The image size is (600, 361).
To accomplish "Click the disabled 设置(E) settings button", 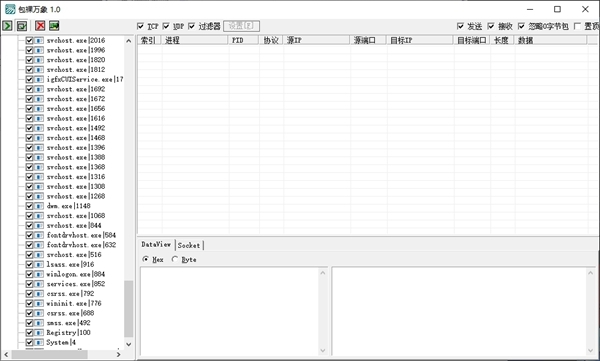I will click(x=241, y=26).
